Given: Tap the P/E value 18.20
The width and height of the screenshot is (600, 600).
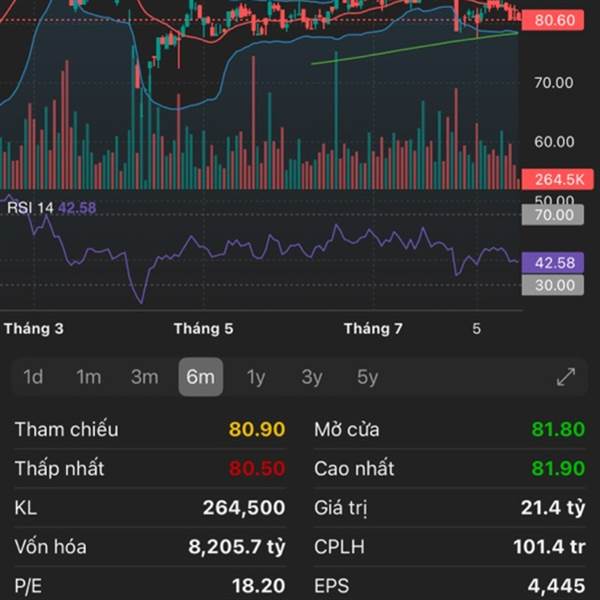Looking at the screenshot, I should [x=259, y=586].
